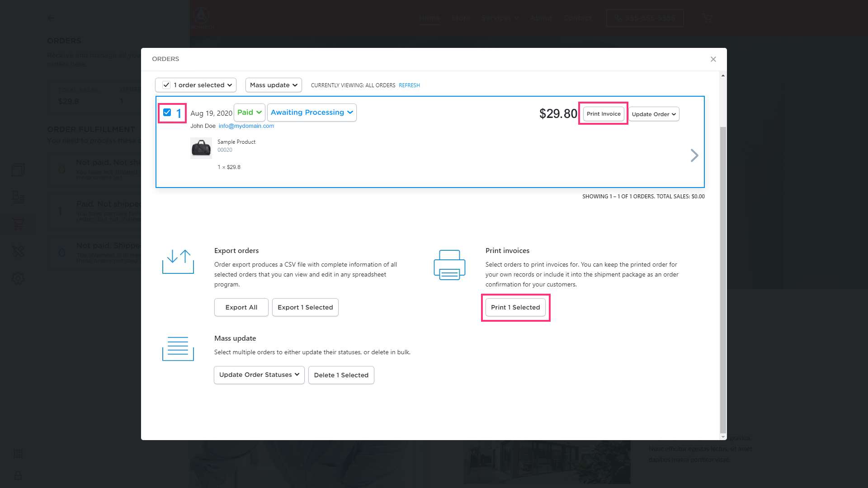Open the Home menu in site preview

click(429, 18)
